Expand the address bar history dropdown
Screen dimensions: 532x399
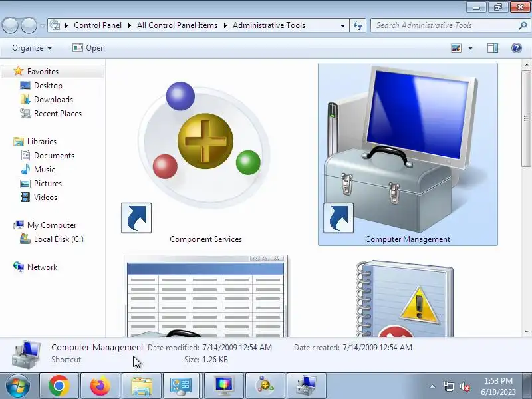pos(342,25)
